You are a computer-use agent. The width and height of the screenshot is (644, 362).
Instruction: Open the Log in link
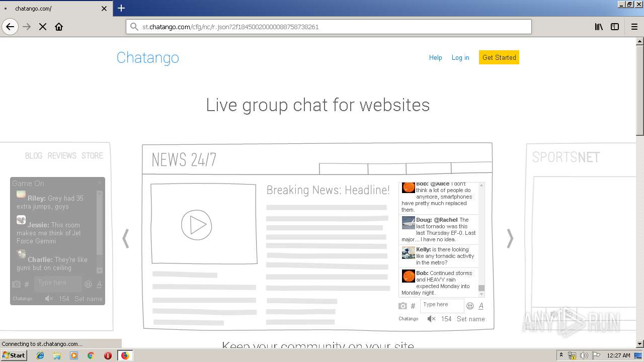[x=460, y=58]
